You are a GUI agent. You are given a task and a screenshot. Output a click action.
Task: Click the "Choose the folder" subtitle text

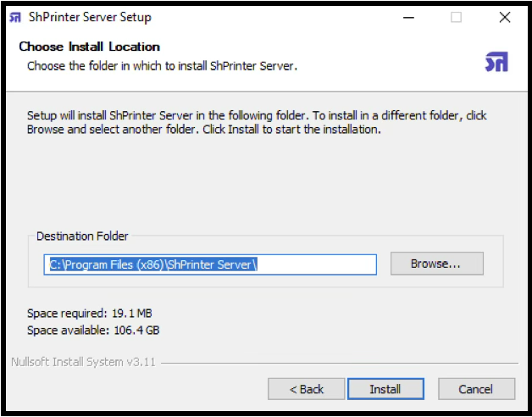click(162, 64)
